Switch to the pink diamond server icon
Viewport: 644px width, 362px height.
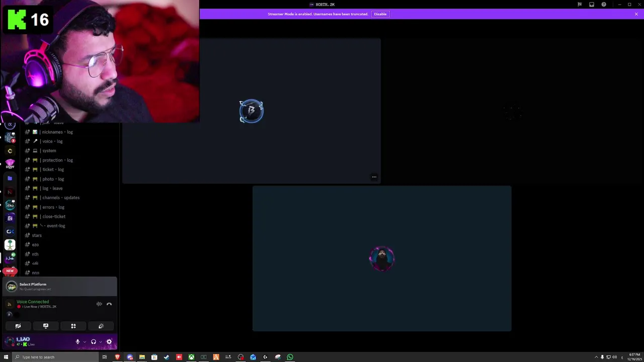pyautogui.click(x=10, y=164)
